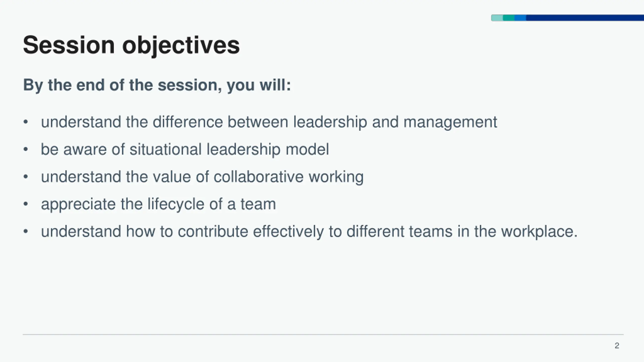This screenshot has height=362, width=644.
Task: Click the bullet dot before "understand the value"
Action: [x=25, y=177]
